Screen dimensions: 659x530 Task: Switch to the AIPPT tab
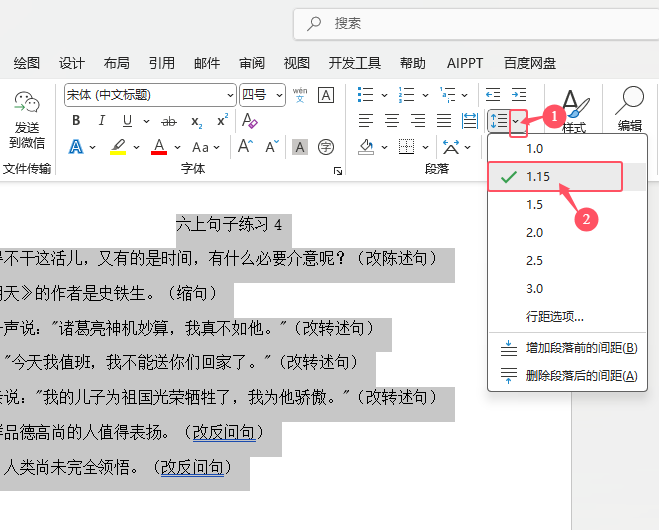(464, 63)
